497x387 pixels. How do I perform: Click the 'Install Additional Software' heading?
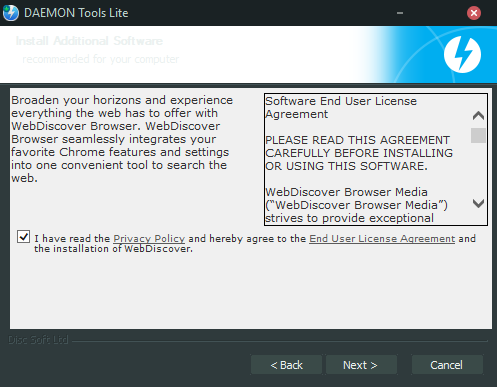pyautogui.click(x=89, y=41)
